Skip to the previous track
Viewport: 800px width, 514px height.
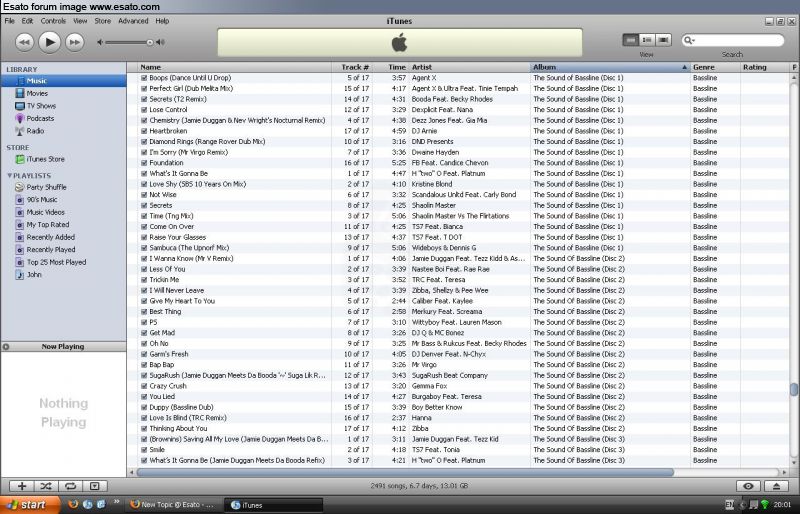[x=24, y=42]
